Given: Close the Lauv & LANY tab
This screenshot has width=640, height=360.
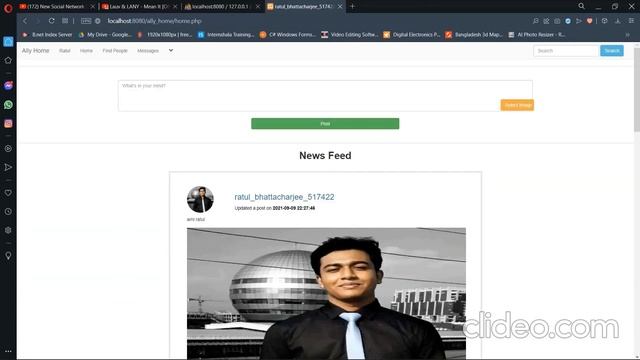Looking at the screenshot, I should 175,7.
